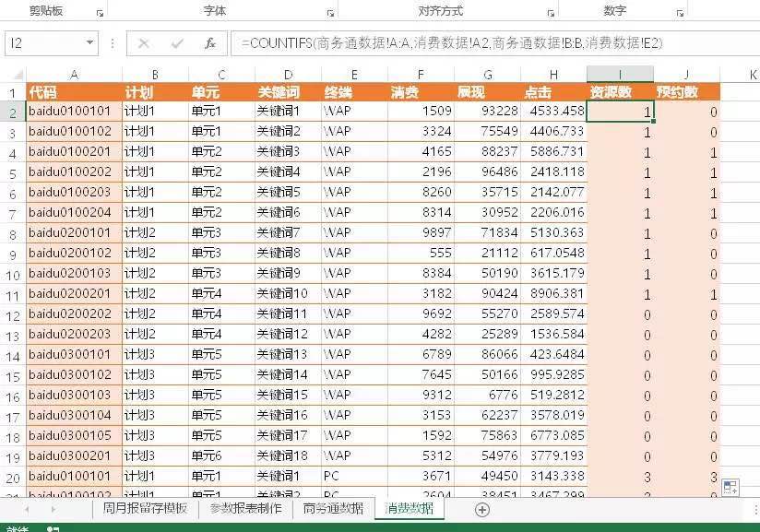Open the Name Box dropdown arrow
The image size is (760, 532).
pyautogui.click(x=89, y=43)
